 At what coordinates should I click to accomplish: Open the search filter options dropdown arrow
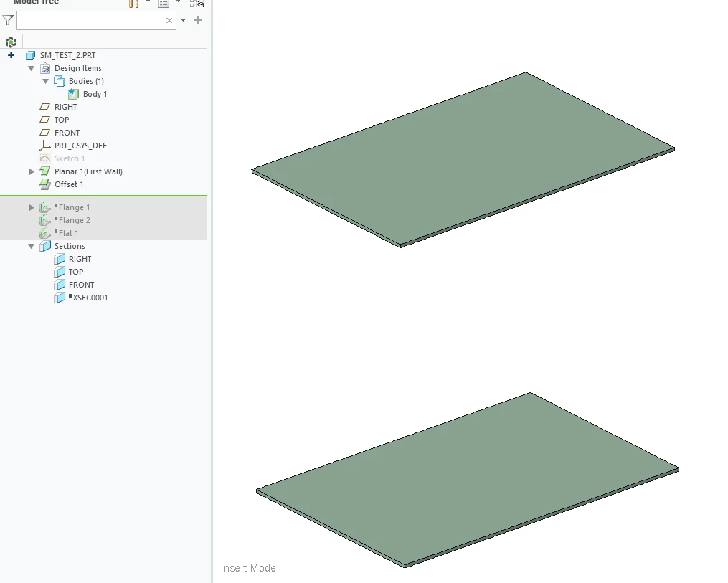pyautogui.click(x=184, y=20)
